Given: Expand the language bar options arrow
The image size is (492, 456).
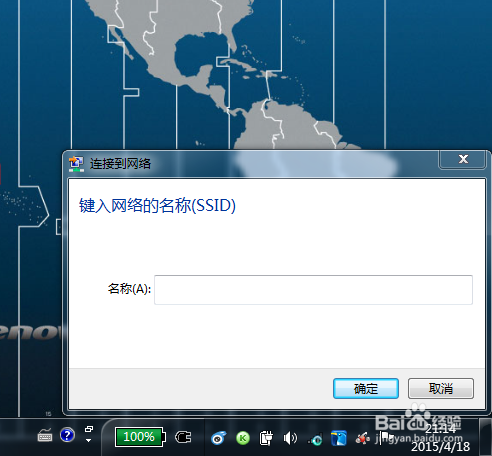Looking at the screenshot, I should [x=88, y=440].
